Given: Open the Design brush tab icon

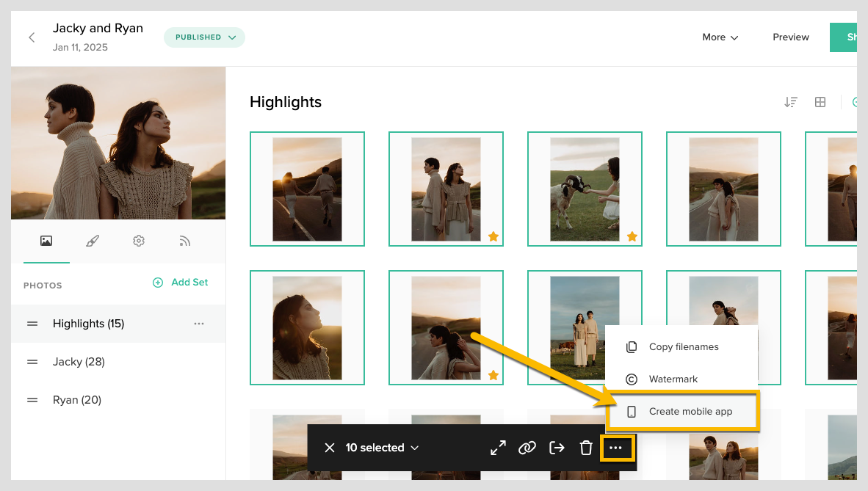Looking at the screenshot, I should click(93, 241).
